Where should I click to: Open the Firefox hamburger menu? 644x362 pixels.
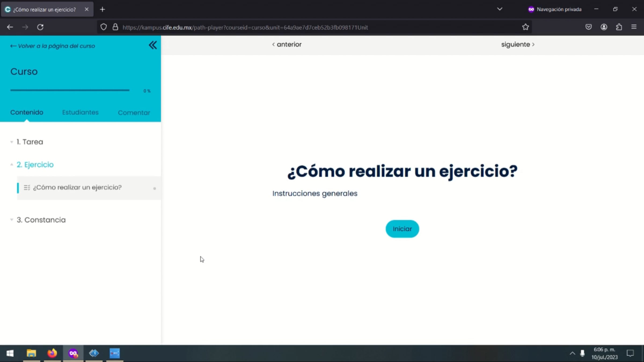coord(634,27)
